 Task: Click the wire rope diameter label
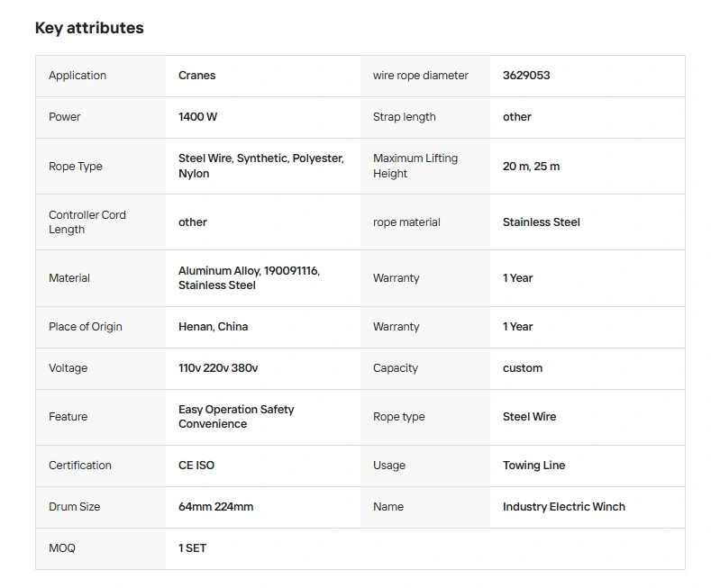click(420, 76)
